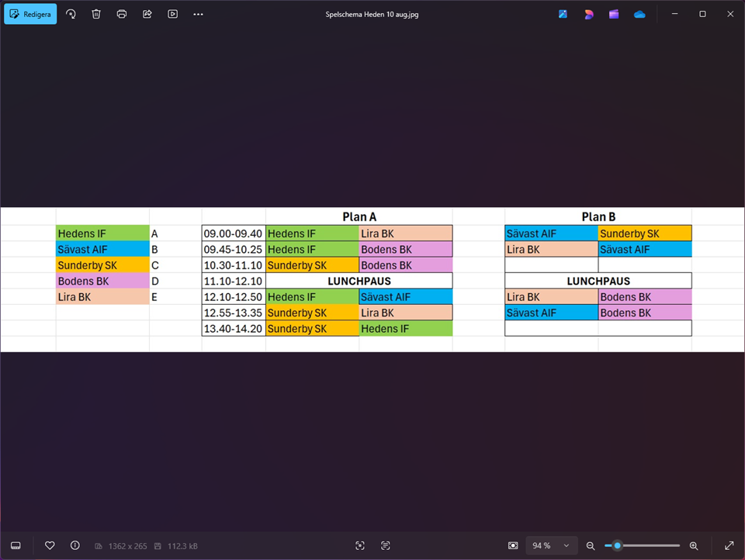Mark image as favorite with the heart icon
The width and height of the screenshot is (745, 560).
click(x=50, y=545)
